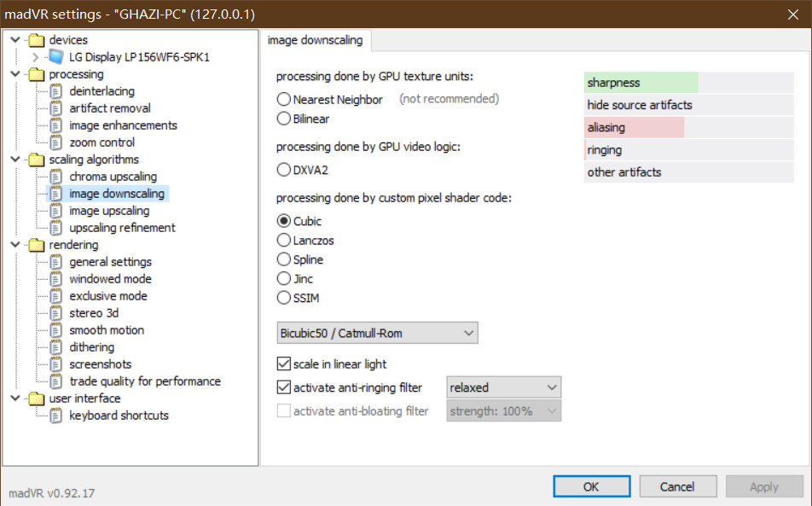Open the deinterlacing page icon

point(56,91)
